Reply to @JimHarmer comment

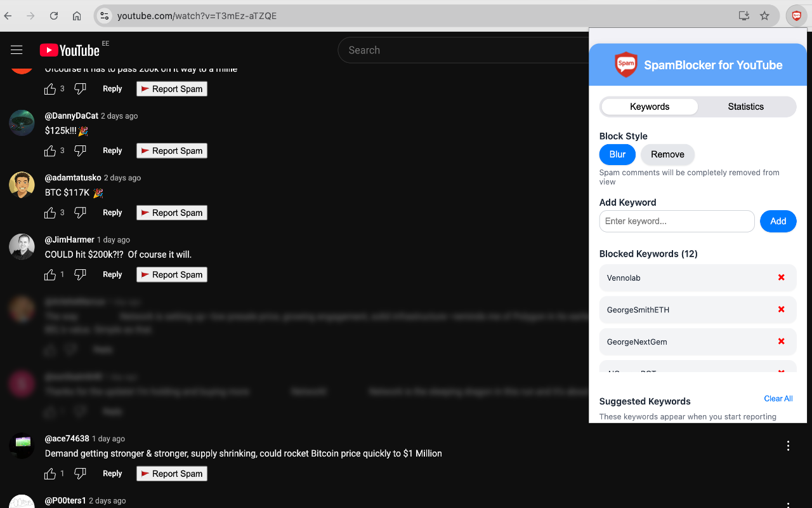point(112,275)
